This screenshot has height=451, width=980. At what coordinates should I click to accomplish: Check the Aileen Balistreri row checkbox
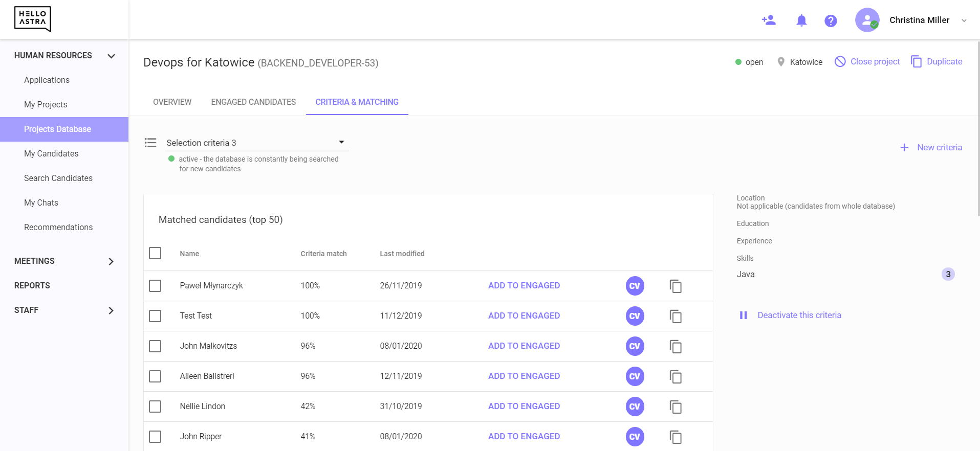(x=155, y=376)
